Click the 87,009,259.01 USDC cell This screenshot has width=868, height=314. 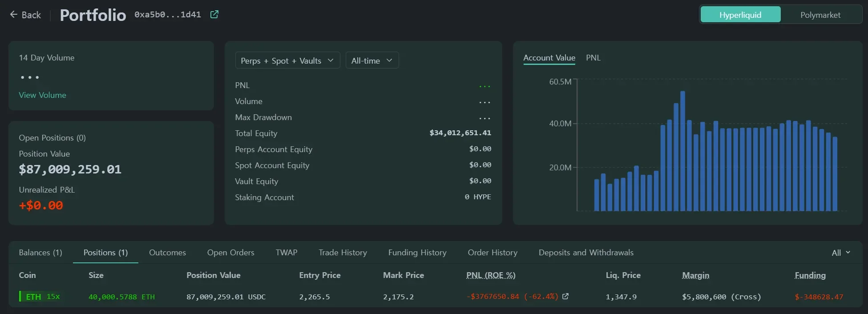coord(226,297)
